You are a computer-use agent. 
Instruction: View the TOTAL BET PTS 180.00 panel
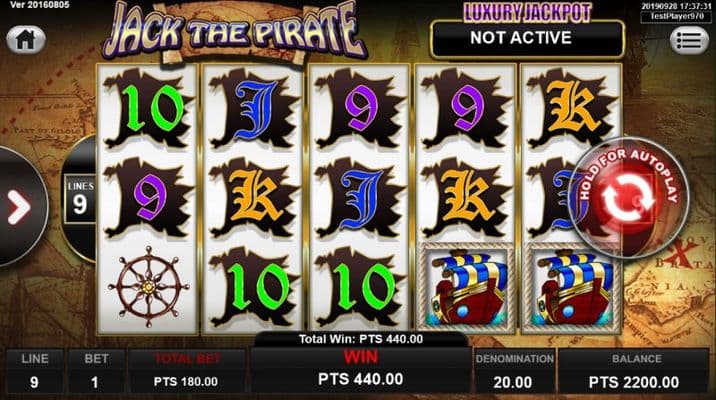[x=187, y=371]
